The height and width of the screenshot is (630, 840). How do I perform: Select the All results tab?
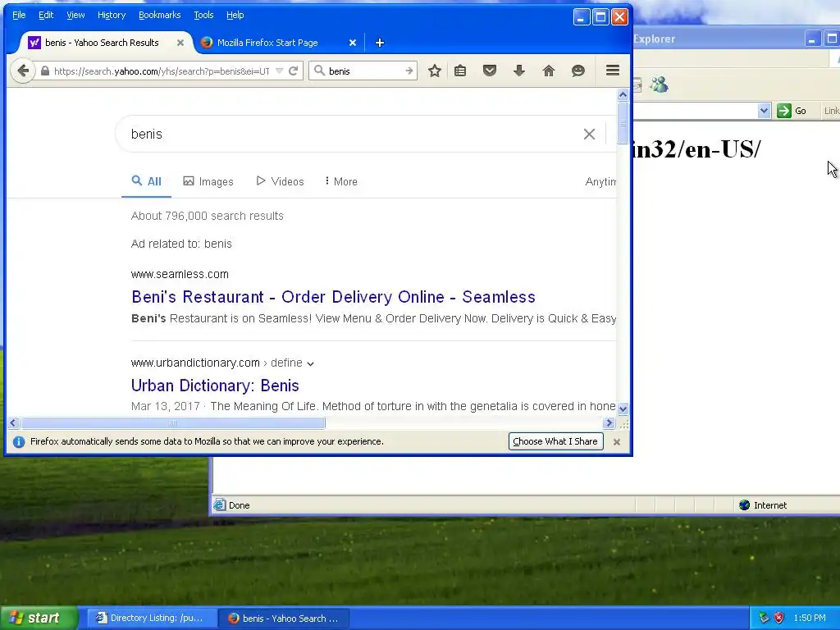(146, 181)
